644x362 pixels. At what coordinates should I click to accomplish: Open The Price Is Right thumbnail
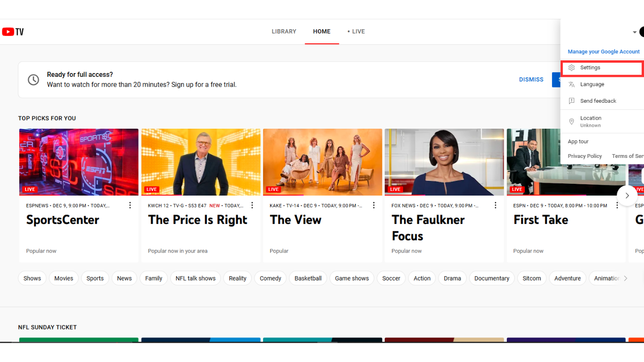201,162
